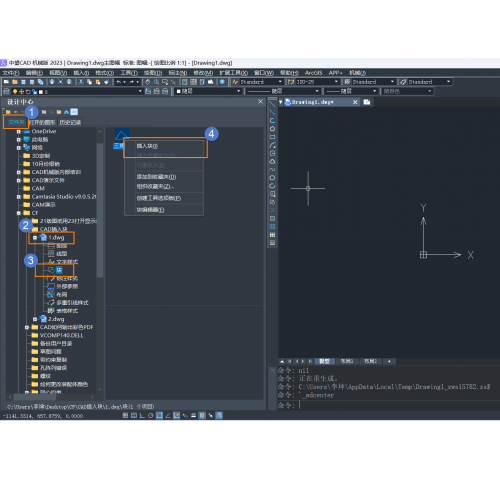Click the blue Help circle icon
Screen dimensions: 500x480
tap(222, 82)
